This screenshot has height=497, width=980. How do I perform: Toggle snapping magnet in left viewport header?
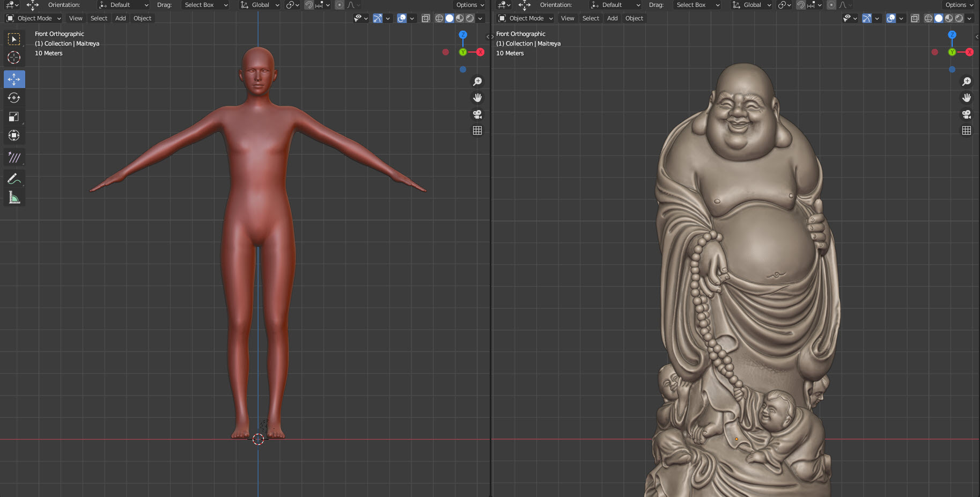click(x=309, y=5)
